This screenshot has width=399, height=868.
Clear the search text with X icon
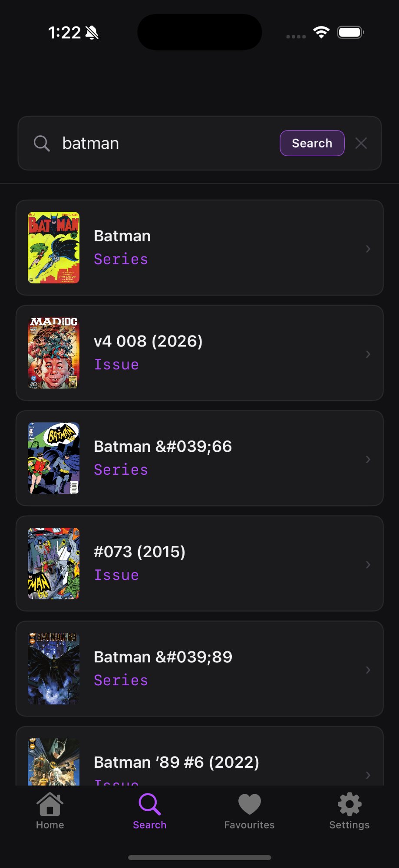(x=361, y=143)
